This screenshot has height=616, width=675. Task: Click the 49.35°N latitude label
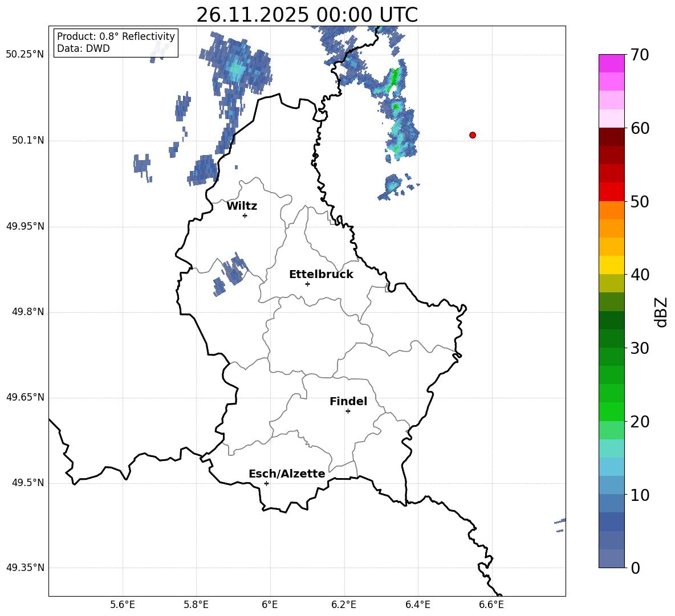25,568
